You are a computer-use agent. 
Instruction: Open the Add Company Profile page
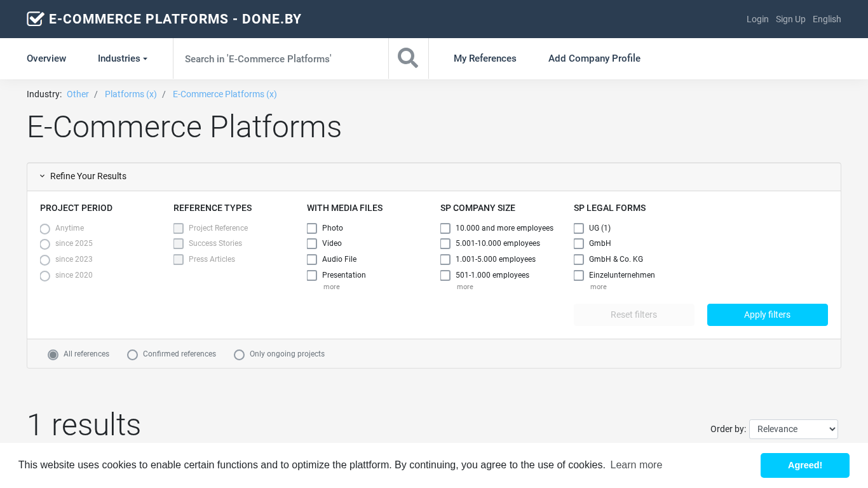click(x=594, y=58)
